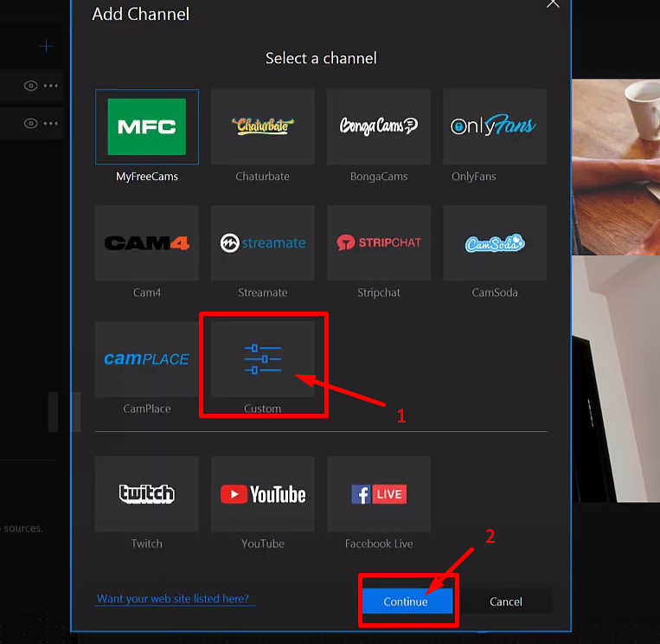Click the 'Twitch' label text
Image resolution: width=660 pixels, height=644 pixels.
tap(146, 544)
